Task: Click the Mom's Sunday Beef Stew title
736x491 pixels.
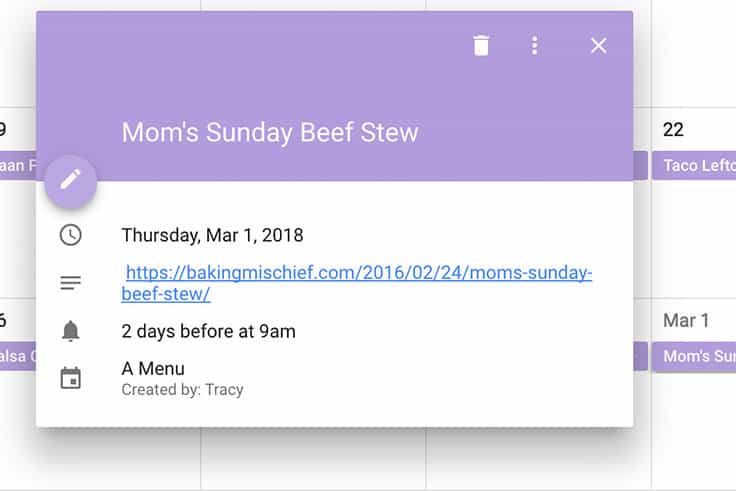Action: [x=270, y=132]
